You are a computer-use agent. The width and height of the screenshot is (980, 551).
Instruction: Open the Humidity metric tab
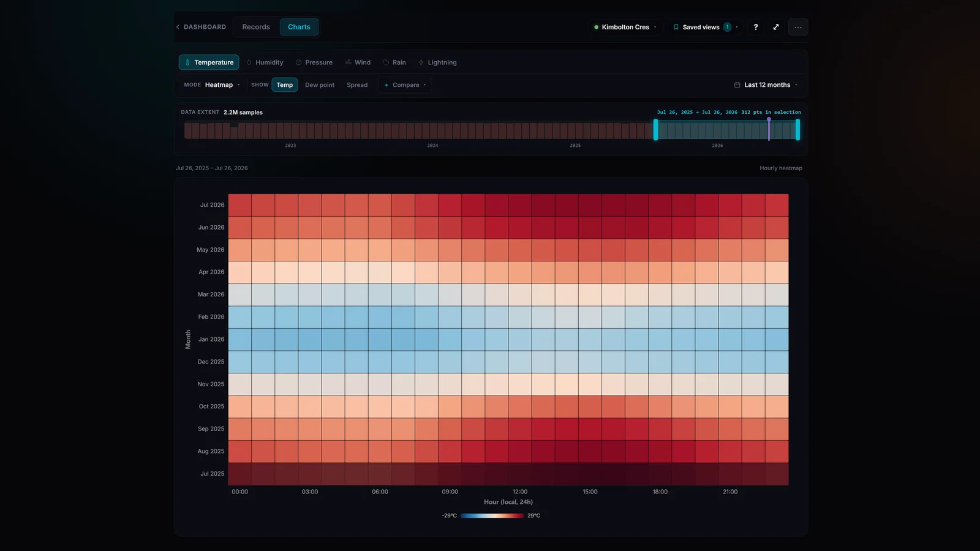(265, 62)
